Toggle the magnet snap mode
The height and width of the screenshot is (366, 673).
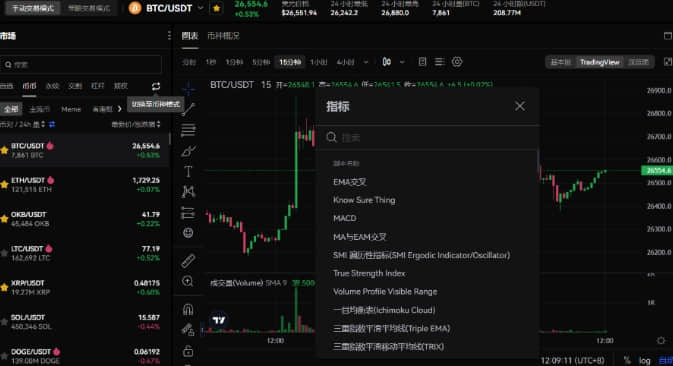(x=188, y=309)
